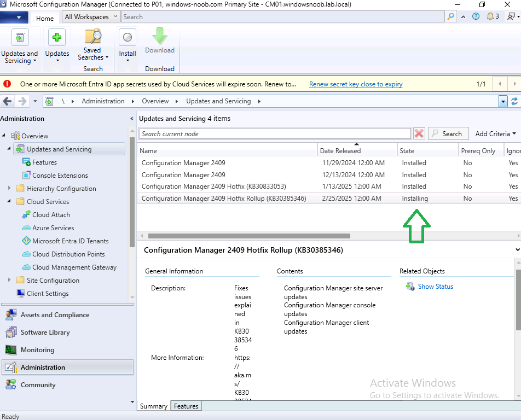Select the Hotfix Rollup (KB30385346) row
The image size is (521, 420).
tap(329, 198)
